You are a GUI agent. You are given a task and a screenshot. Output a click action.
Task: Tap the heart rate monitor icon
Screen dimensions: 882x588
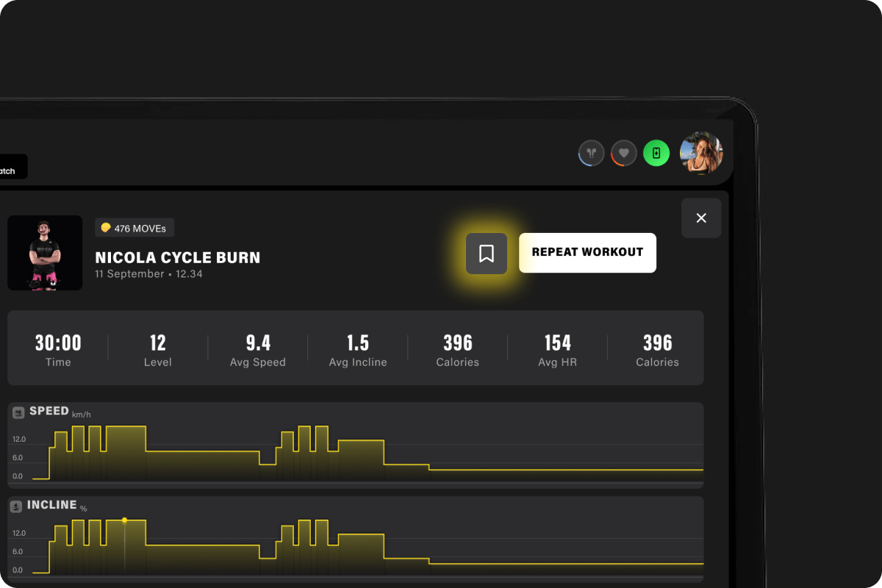click(x=624, y=154)
